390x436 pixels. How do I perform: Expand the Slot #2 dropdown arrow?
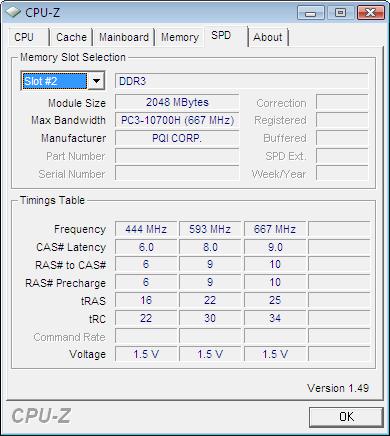(x=96, y=81)
